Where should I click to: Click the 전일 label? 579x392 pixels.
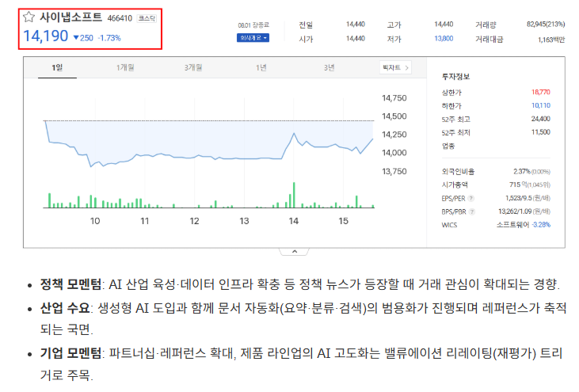point(306,25)
